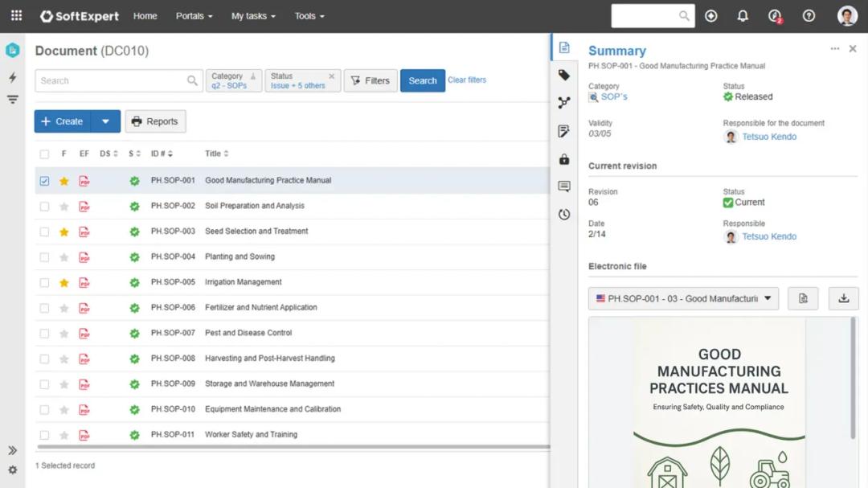Open the lock security tab in side panel

coord(564,159)
